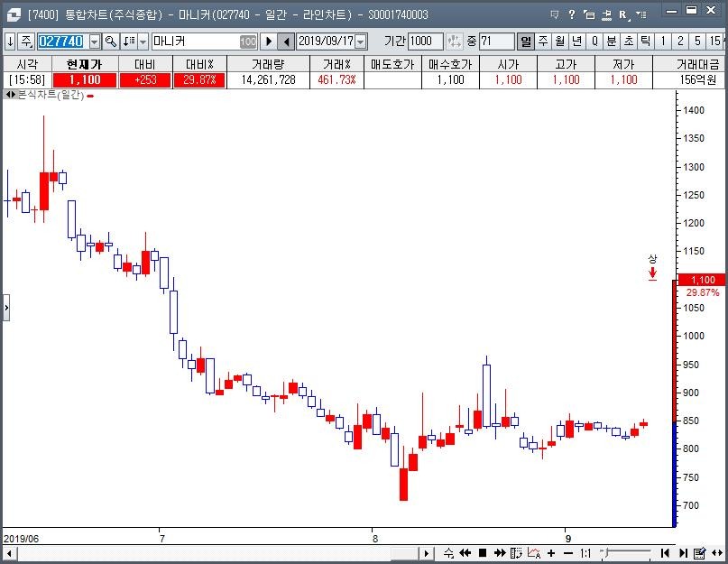Image resolution: width=728 pixels, height=564 pixels.
Task: Click the 수 adjusted price icon
Action: 448,553
